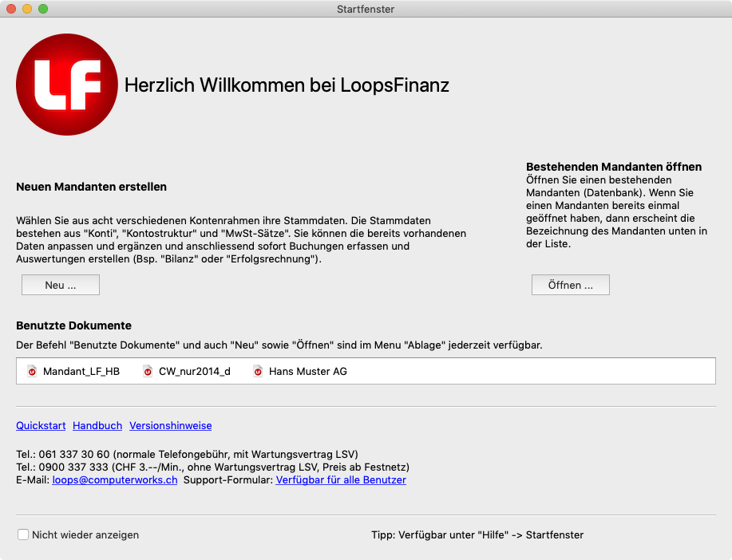Click the Startfenster title bar
The height and width of the screenshot is (560, 732).
(366, 9)
